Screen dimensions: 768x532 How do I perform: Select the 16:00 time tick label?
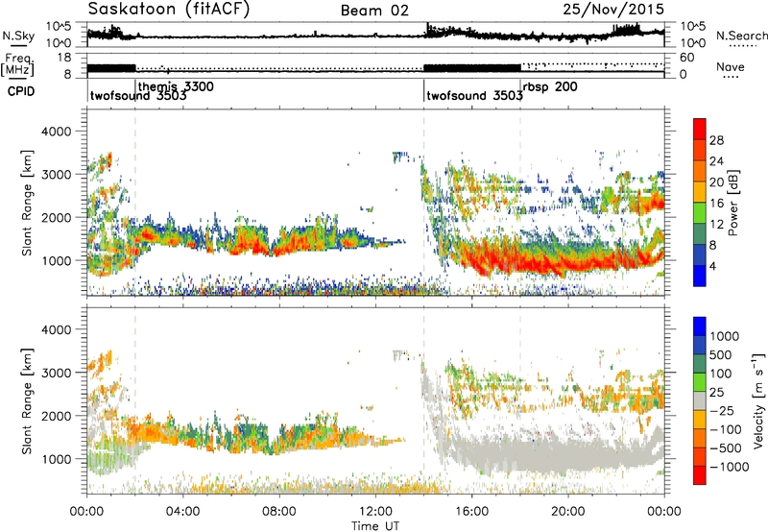click(471, 512)
